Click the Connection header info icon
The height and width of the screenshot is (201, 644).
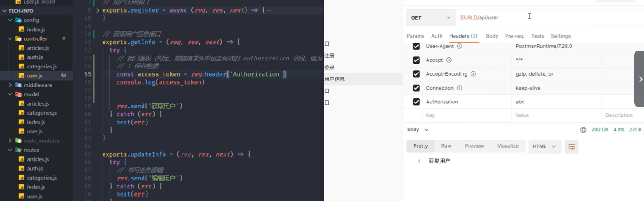(459, 88)
